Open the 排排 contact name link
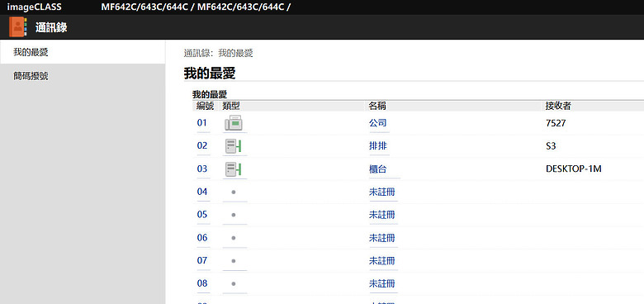 [378, 146]
